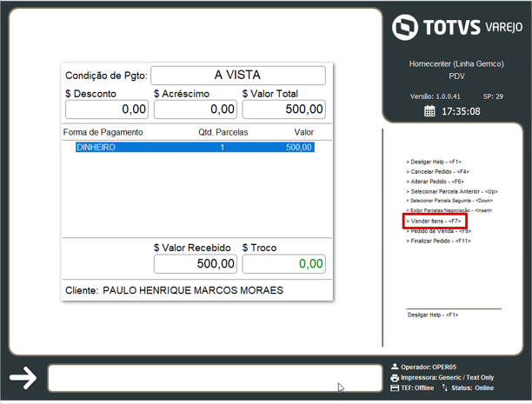Click Desligar Help - <F1> in help list
Image resolution: width=532 pixels, height=404 pixels.
click(x=434, y=162)
